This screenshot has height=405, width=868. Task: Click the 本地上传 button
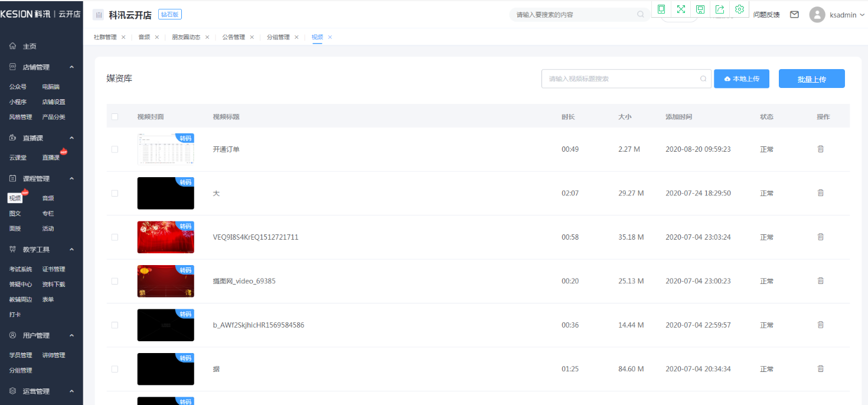741,79
